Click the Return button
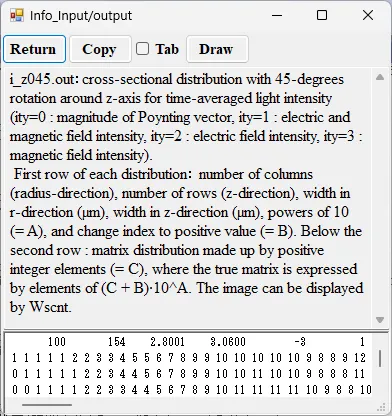Viewport: 392px width, 416px height. (x=34, y=49)
